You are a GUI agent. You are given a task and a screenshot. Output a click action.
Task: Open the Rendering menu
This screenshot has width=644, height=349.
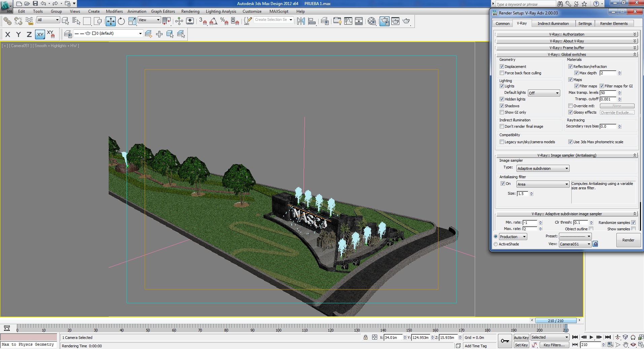tap(190, 11)
